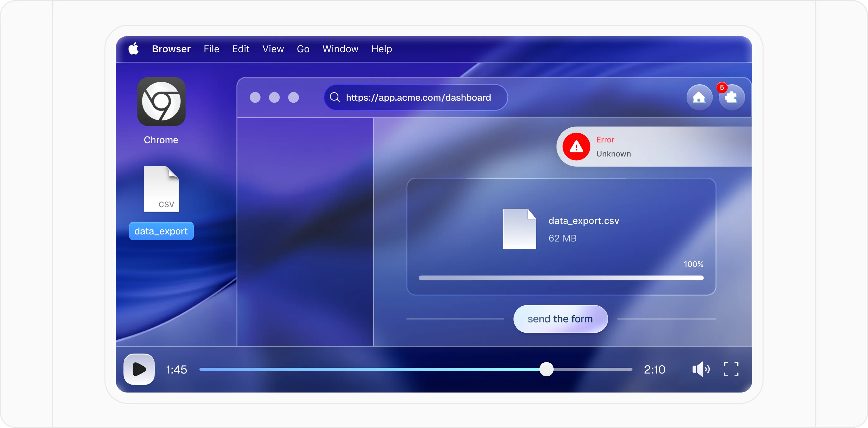Click the third browser window control dot

click(x=293, y=98)
